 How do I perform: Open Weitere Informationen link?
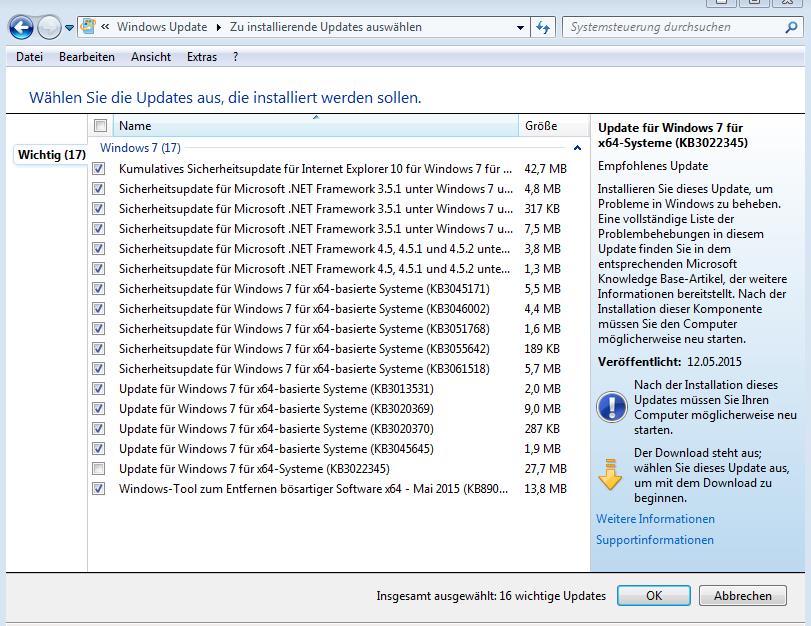point(655,519)
